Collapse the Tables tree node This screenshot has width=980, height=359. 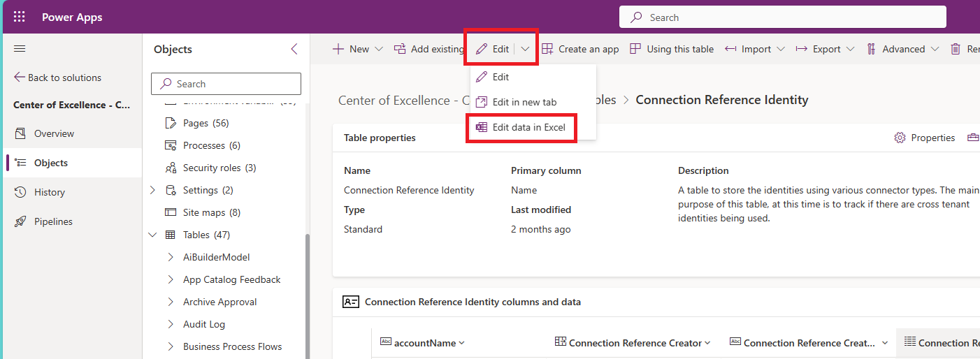(153, 235)
